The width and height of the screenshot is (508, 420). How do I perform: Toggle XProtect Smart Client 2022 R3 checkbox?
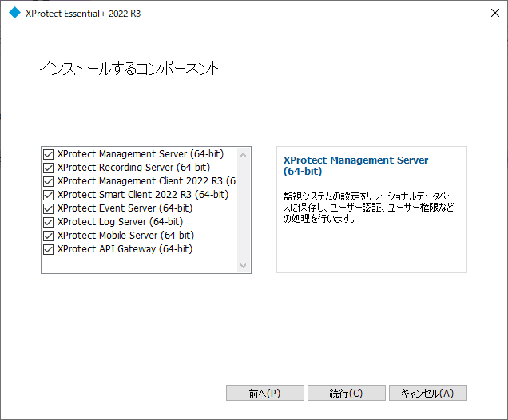pyautogui.click(x=48, y=196)
